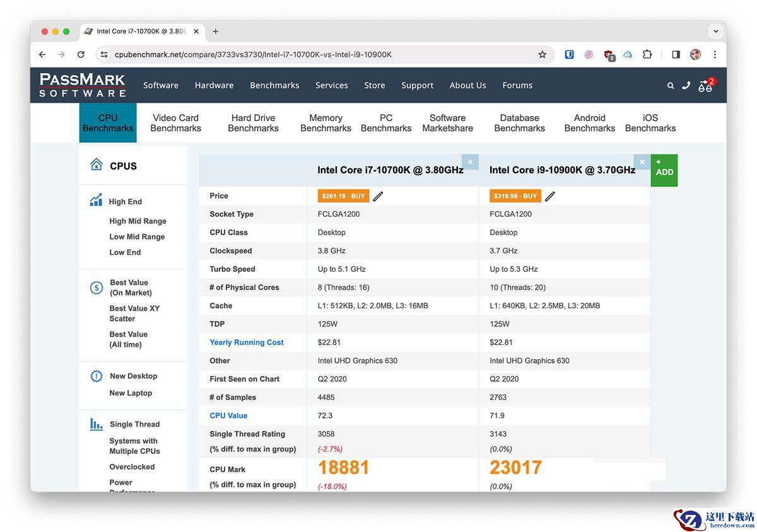Open the Best Value (All time) link
The image size is (757, 532).
coord(129,339)
